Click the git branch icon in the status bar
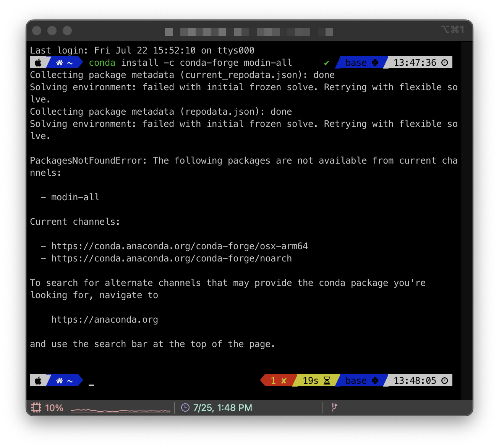 [x=334, y=407]
